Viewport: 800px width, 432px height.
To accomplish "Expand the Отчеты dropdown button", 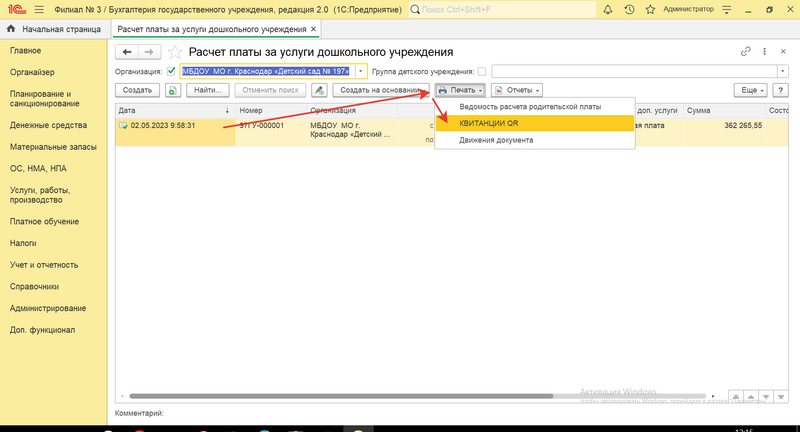I will (x=518, y=90).
